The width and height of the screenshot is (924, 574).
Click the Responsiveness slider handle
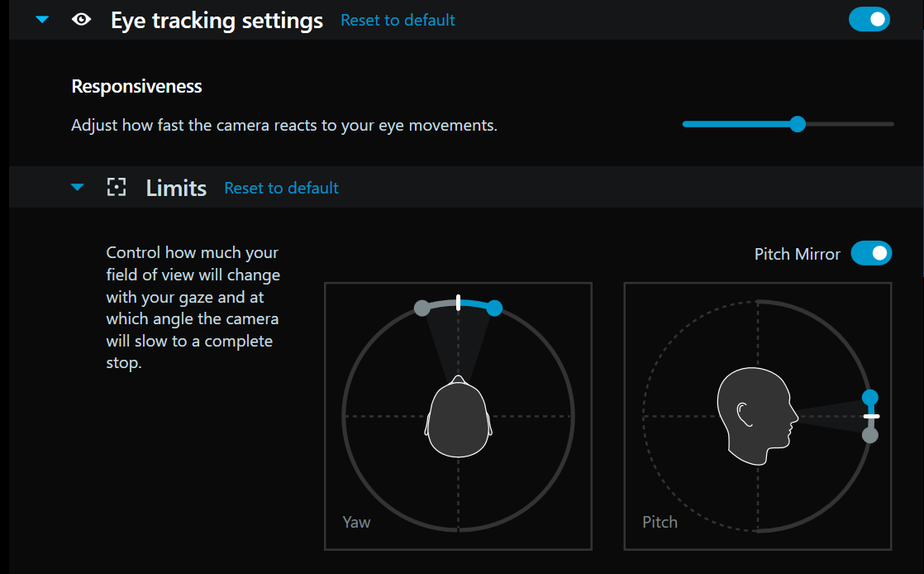[798, 124]
